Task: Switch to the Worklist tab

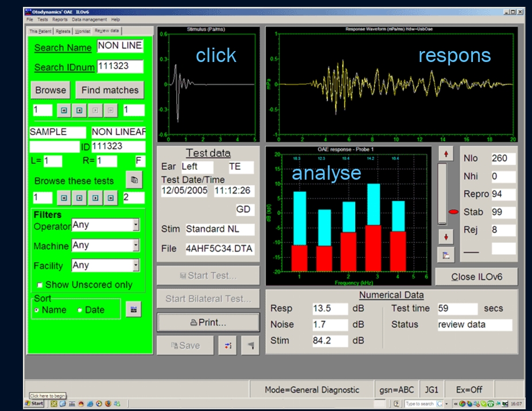Action: 83,31
